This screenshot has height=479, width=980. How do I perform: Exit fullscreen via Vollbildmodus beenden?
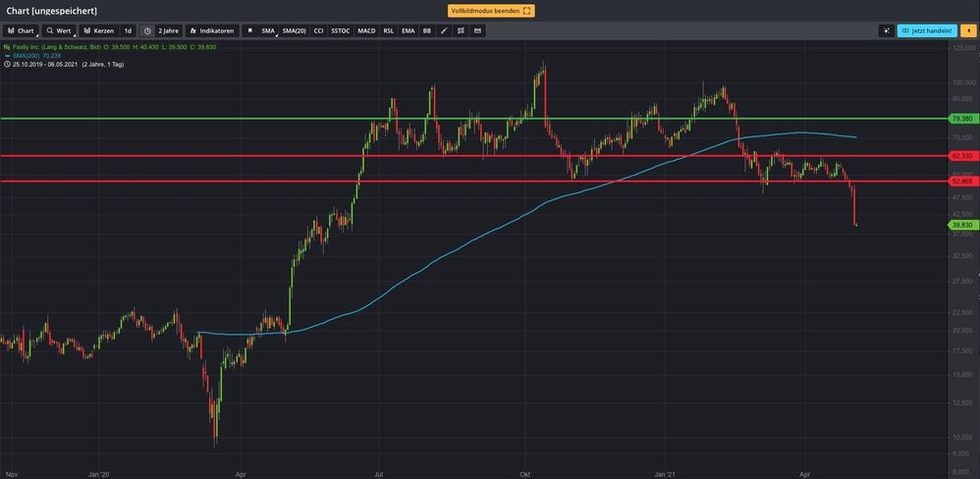490,11
